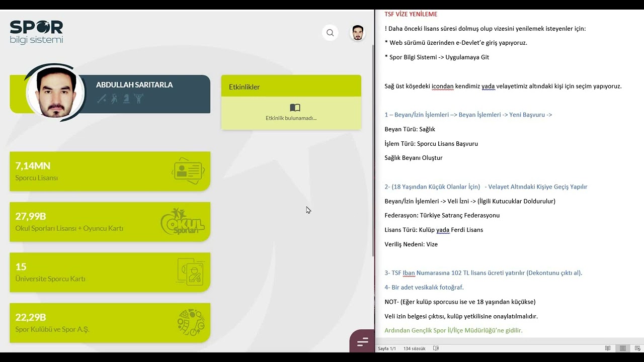This screenshot has width=644, height=362.
Task: Select the chess knight sport icon
Action: tap(126, 99)
